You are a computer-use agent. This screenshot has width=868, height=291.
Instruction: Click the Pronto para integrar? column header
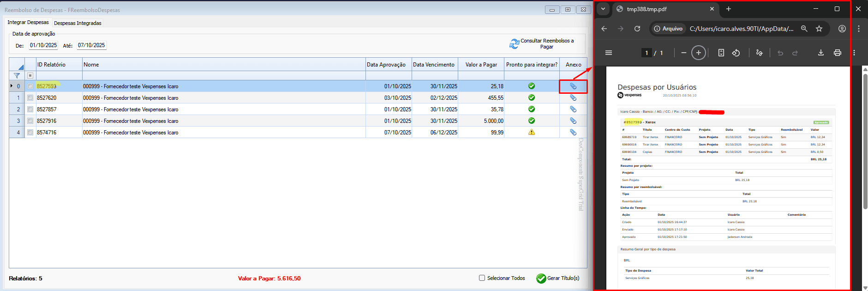[x=532, y=65]
